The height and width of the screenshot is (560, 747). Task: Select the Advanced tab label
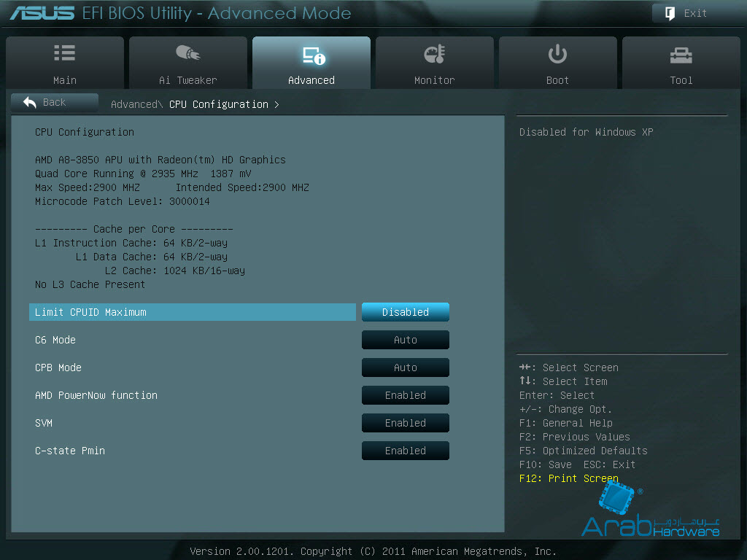pos(311,80)
